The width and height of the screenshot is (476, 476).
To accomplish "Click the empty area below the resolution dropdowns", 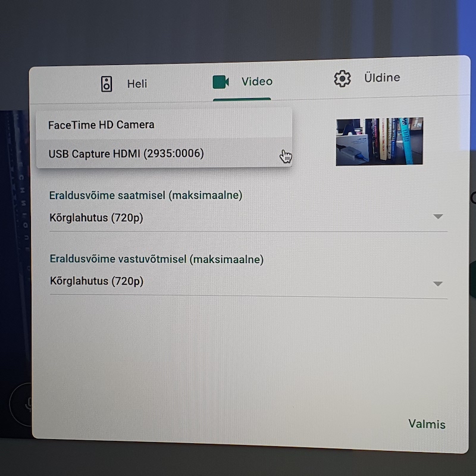I will click(x=238, y=357).
